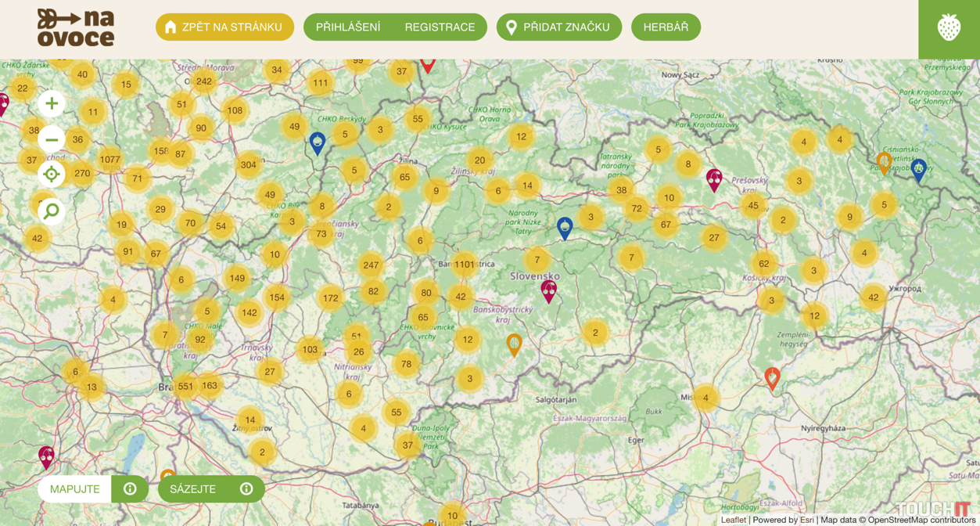Select the cherry marker near Prešovský kraj
Screen dimensions: 980x526
[x=714, y=180]
